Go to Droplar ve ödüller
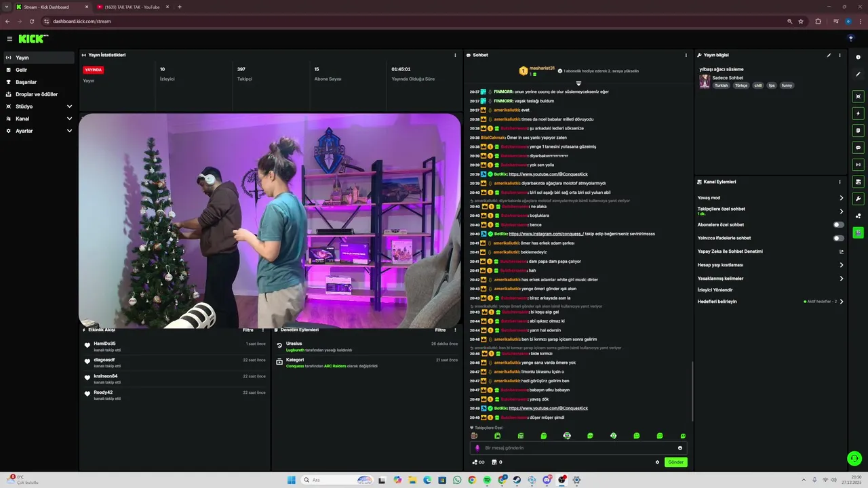The width and height of the screenshot is (868, 488). coord(39,94)
